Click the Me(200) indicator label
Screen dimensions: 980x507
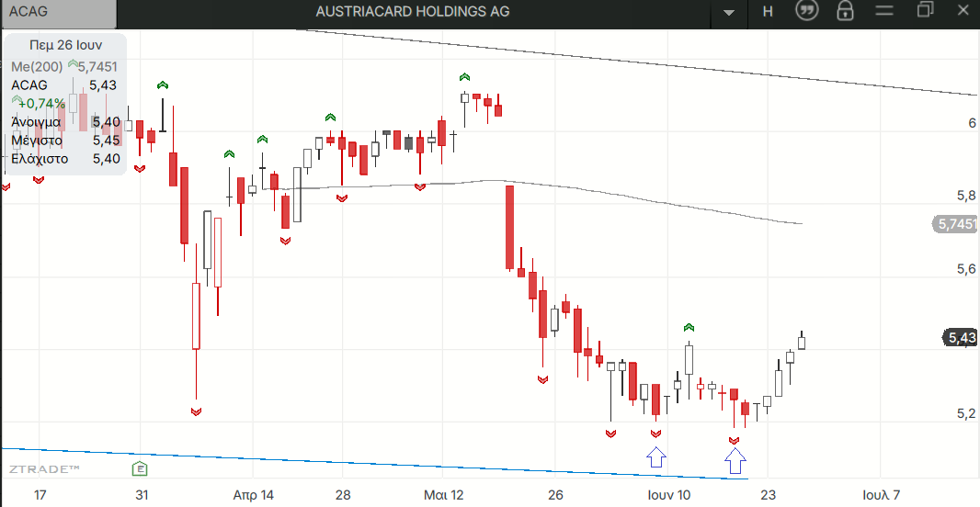pyautogui.click(x=38, y=67)
